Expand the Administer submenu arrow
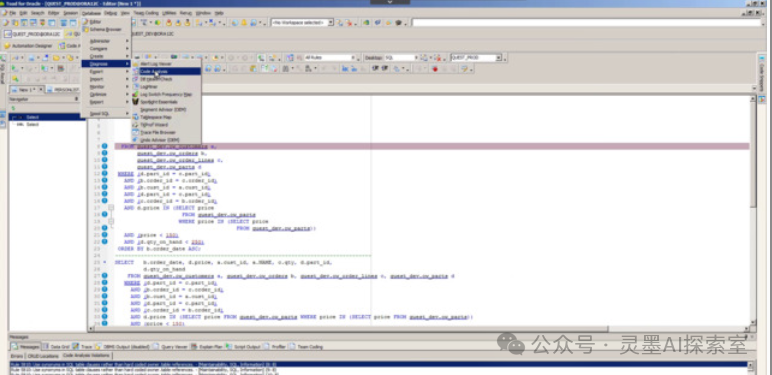 coord(127,41)
